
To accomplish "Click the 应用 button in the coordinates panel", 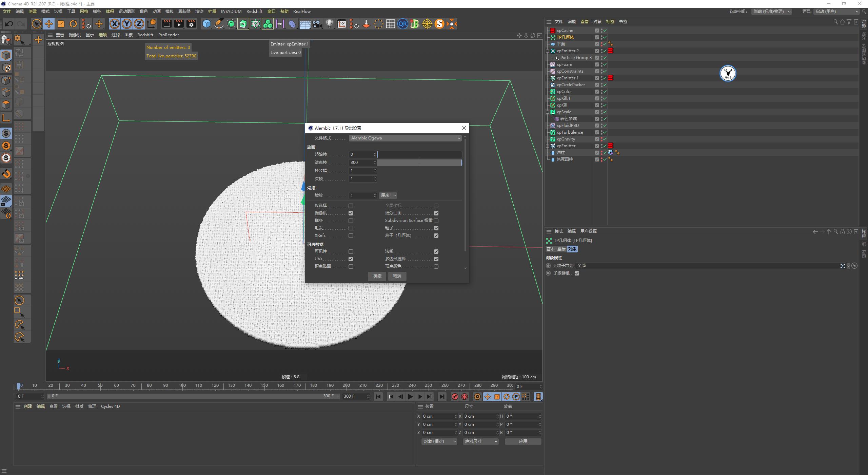I will coord(523,441).
